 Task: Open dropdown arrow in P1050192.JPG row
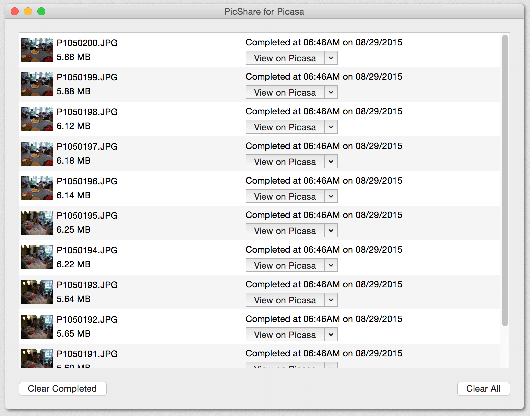(331, 335)
